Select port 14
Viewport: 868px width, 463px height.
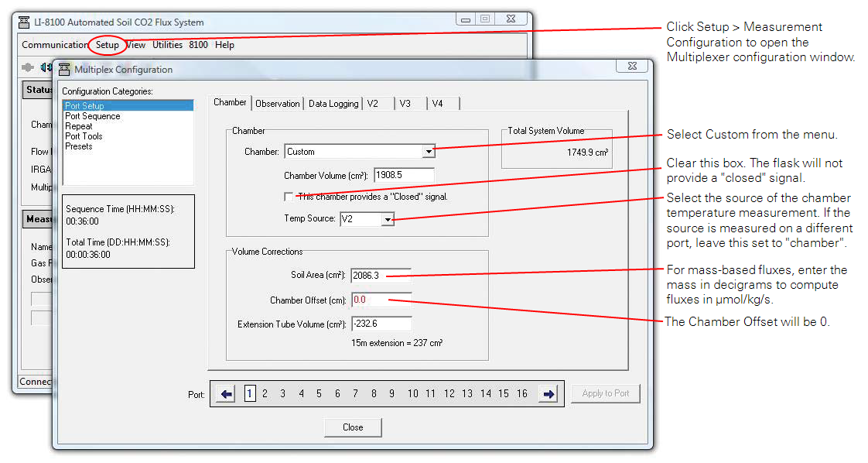[486, 394]
